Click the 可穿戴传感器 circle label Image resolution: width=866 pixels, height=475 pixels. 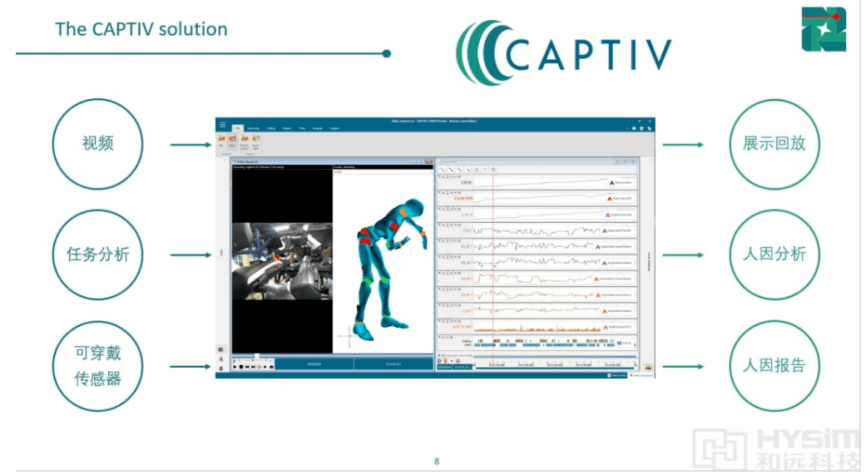pos(98,366)
